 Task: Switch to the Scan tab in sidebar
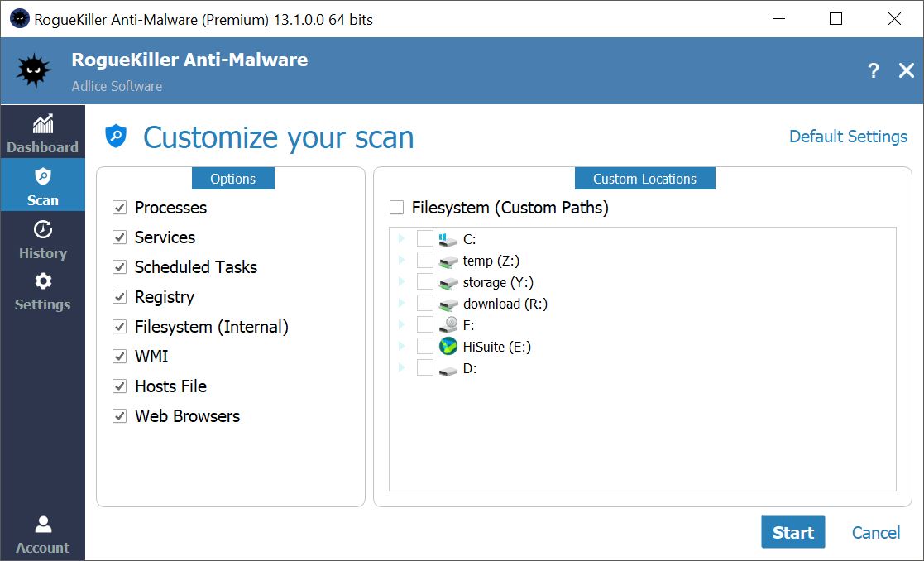click(x=42, y=187)
